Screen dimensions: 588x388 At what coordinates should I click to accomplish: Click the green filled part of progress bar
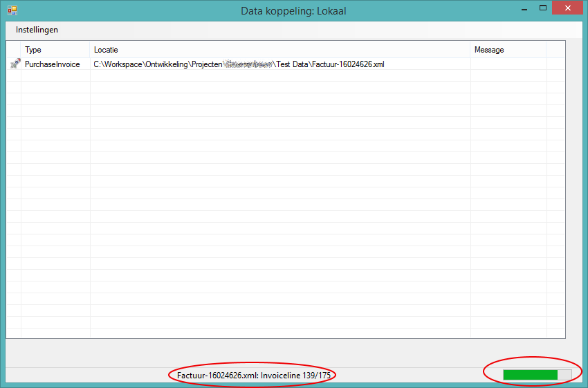tap(530, 375)
